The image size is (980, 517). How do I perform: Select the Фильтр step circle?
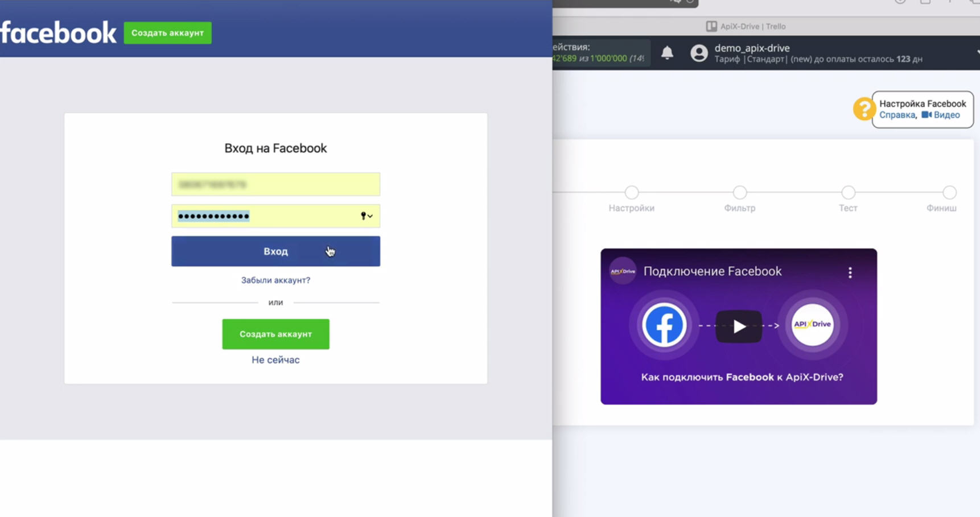(x=739, y=192)
